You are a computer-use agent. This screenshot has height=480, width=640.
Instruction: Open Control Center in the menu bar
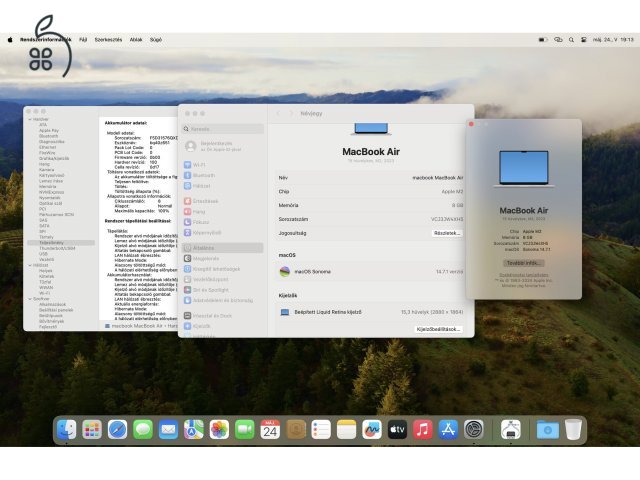[x=584, y=40]
